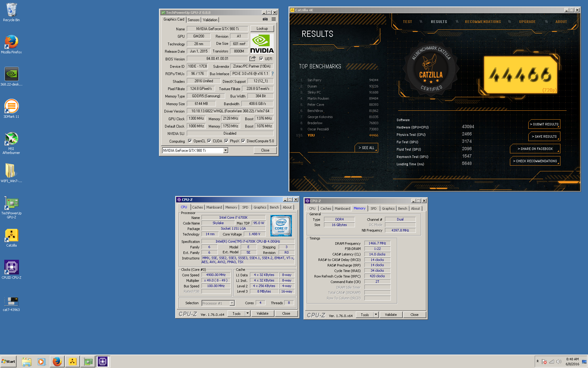Open the TechPowerUp GPU-Z desktop shortcut
588x368 pixels.
(x=11, y=208)
